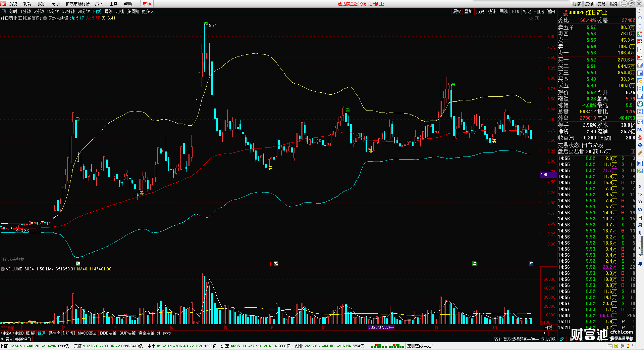Screen dimensions: 644x350
Task: Open the 统计 statistics dropdown
Action: click(492, 11)
